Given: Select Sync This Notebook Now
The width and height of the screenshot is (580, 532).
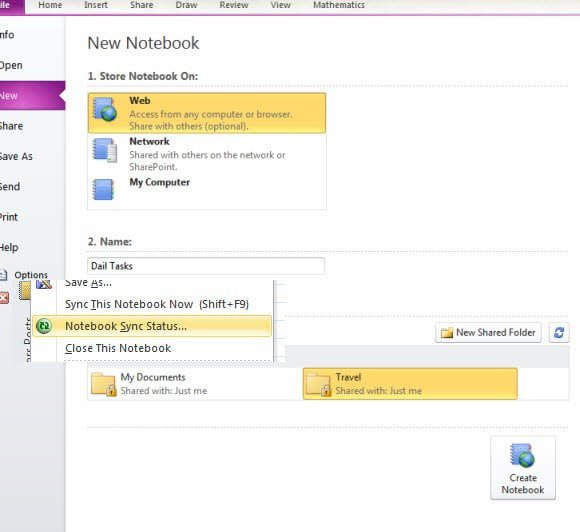Looking at the screenshot, I should [x=157, y=304].
